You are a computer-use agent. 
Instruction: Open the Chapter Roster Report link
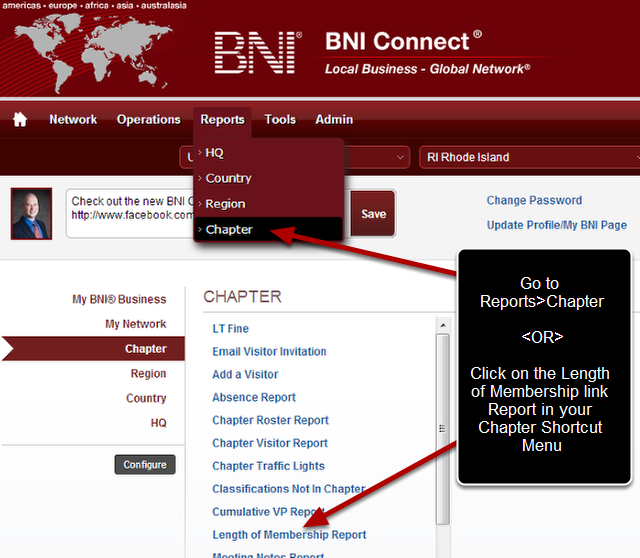tap(270, 420)
